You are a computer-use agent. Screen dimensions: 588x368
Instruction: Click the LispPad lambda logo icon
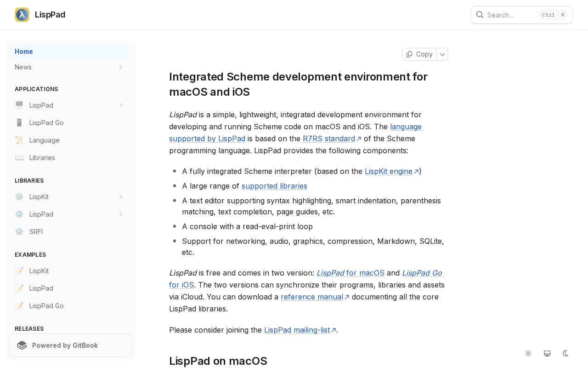click(x=22, y=15)
